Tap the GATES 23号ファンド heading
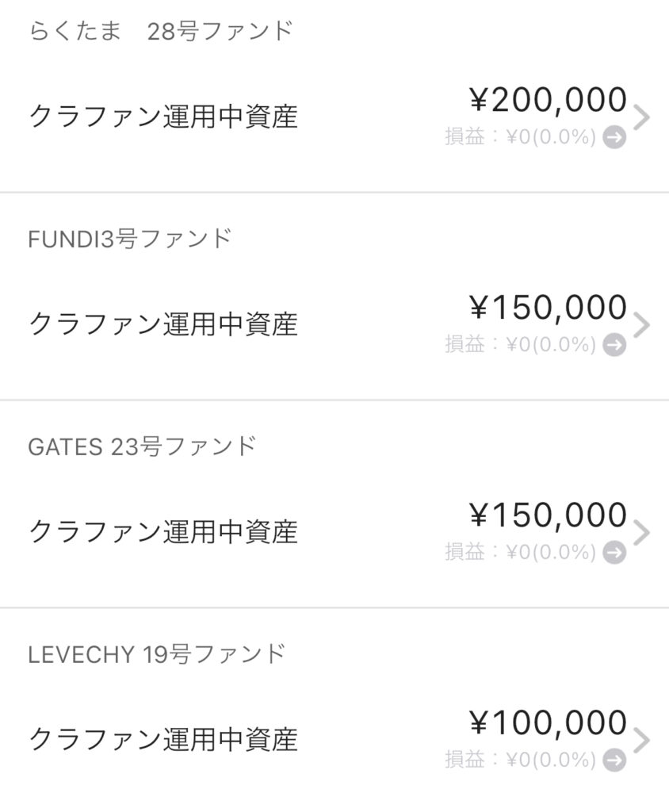 point(142,446)
